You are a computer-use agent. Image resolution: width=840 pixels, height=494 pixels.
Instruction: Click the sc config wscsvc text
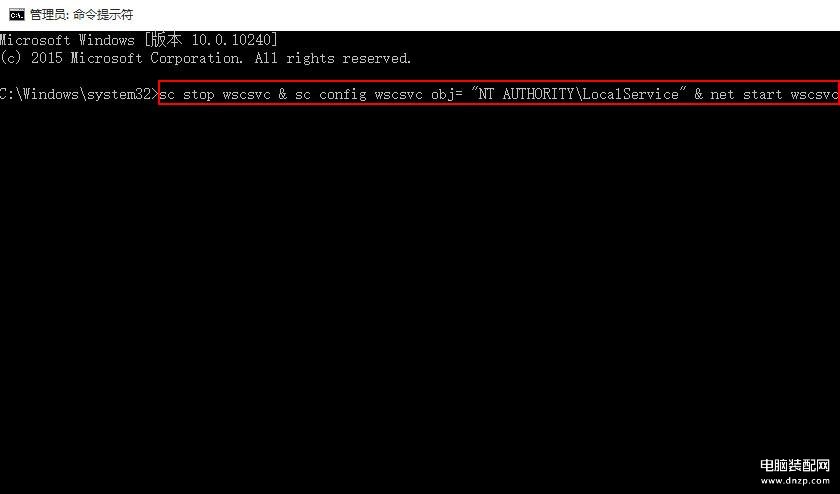coord(359,95)
